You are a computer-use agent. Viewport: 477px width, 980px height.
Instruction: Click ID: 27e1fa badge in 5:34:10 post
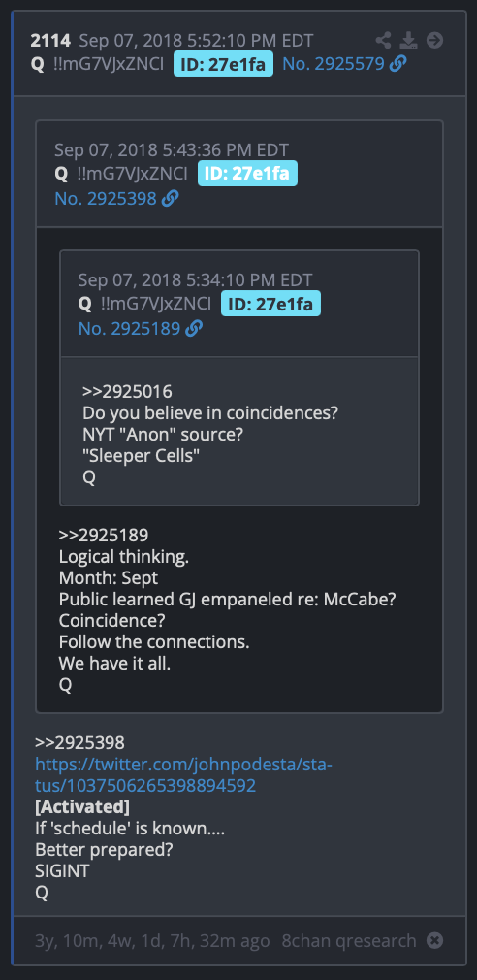click(270, 304)
